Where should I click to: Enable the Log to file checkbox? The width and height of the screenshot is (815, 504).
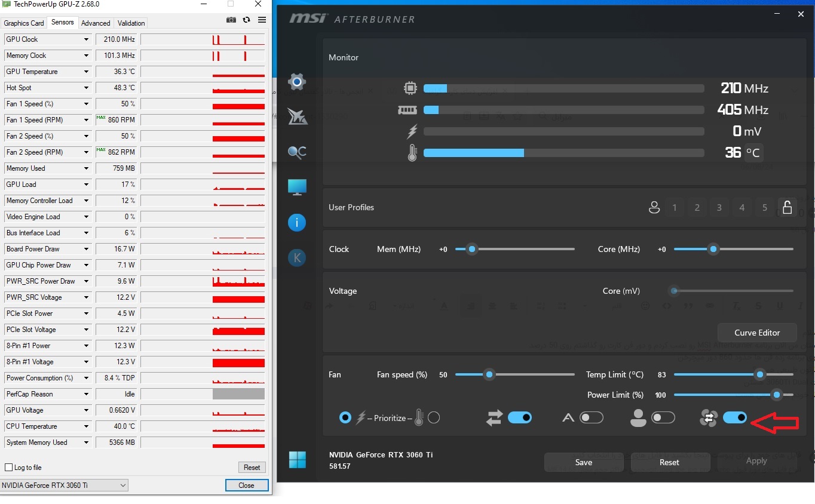8,468
